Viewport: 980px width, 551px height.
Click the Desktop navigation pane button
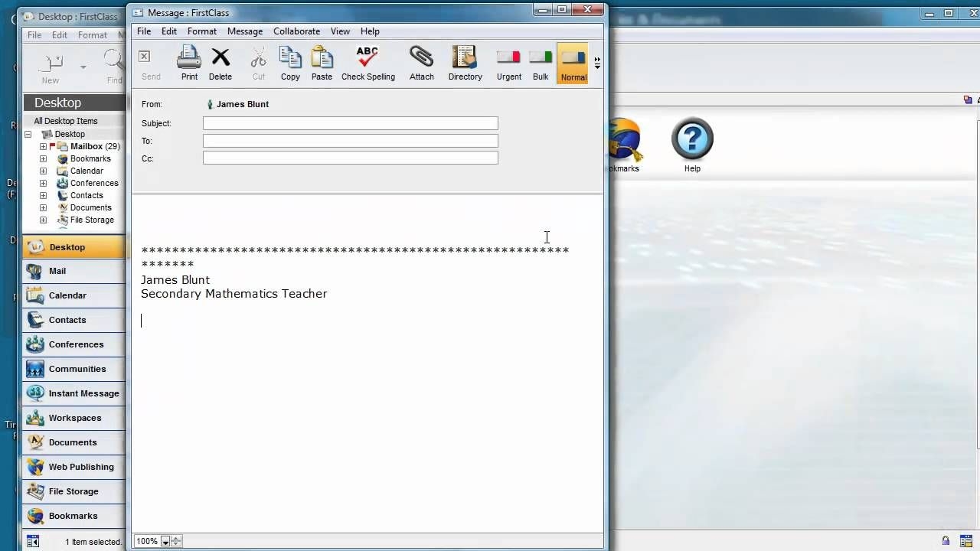[73, 246]
